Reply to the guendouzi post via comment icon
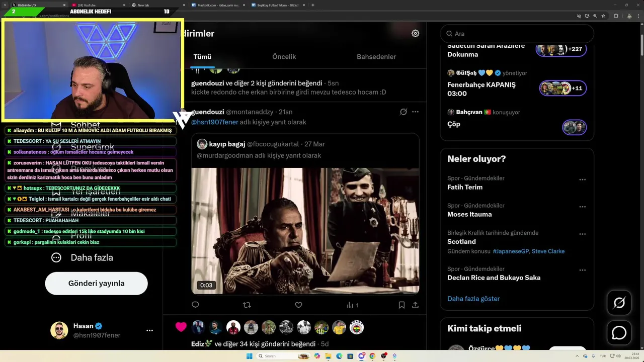Viewport: 644px width, 362px height. point(195,305)
